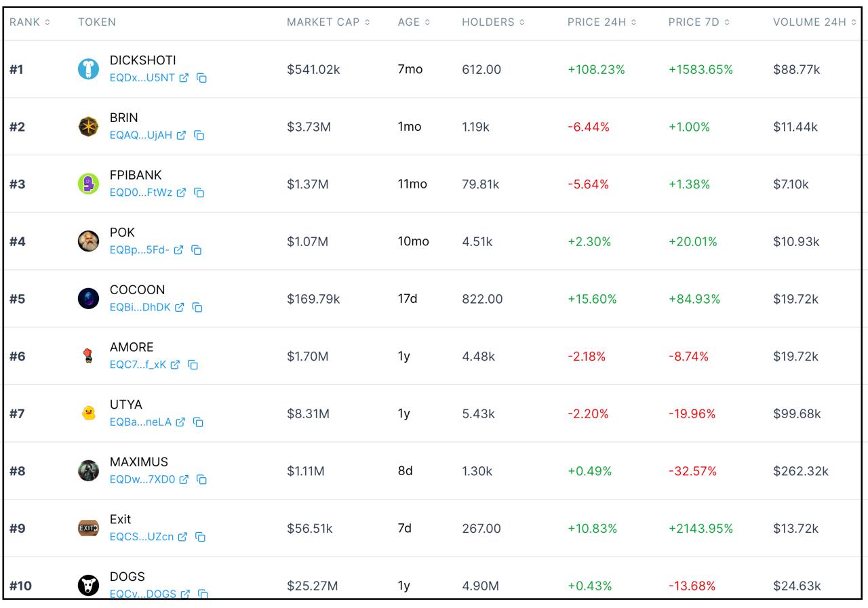Copy the COCOON token address
868x608 pixels.
(197, 307)
